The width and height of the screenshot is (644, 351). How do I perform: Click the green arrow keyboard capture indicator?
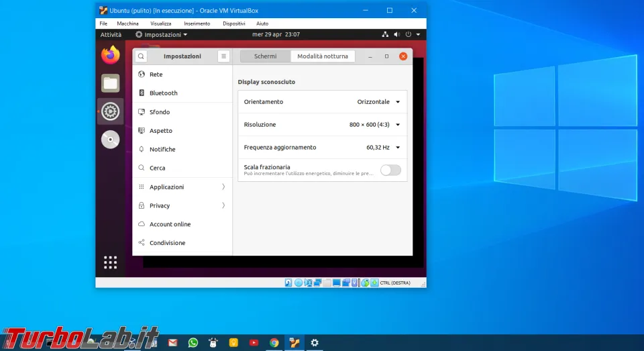click(374, 283)
